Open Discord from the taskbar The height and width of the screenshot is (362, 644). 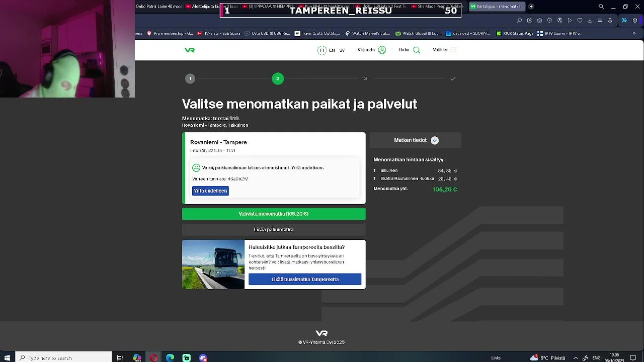click(x=203, y=358)
